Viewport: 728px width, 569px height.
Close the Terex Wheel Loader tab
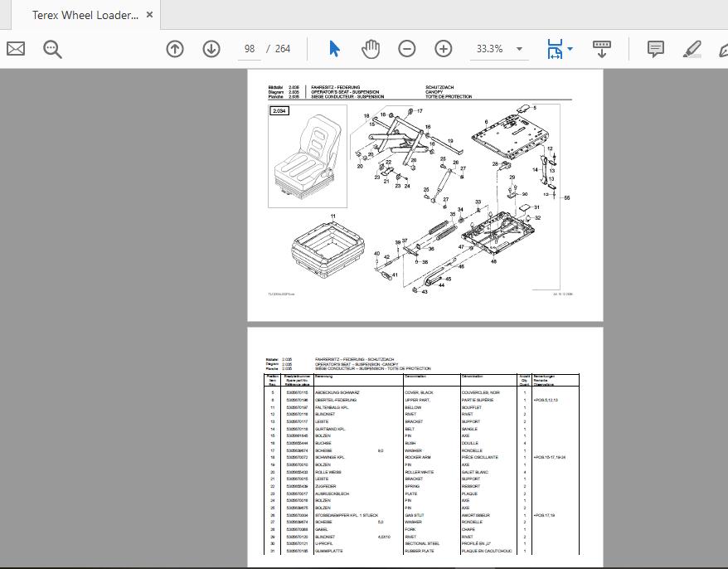point(149,14)
